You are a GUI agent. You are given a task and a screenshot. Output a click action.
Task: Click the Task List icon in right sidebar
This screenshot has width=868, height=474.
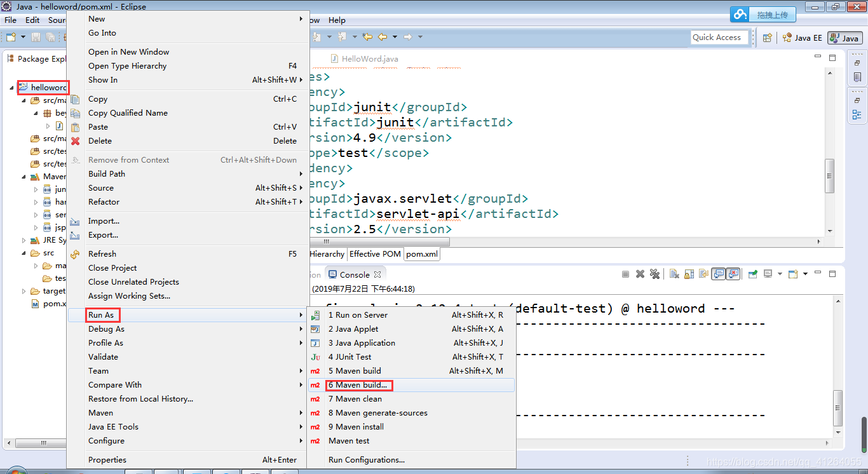(x=857, y=78)
